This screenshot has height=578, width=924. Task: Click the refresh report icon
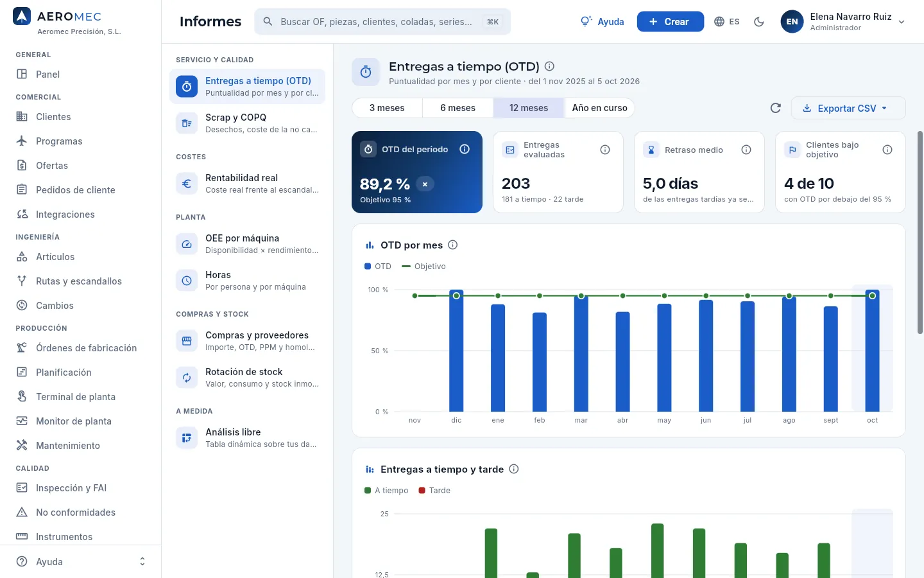point(775,108)
